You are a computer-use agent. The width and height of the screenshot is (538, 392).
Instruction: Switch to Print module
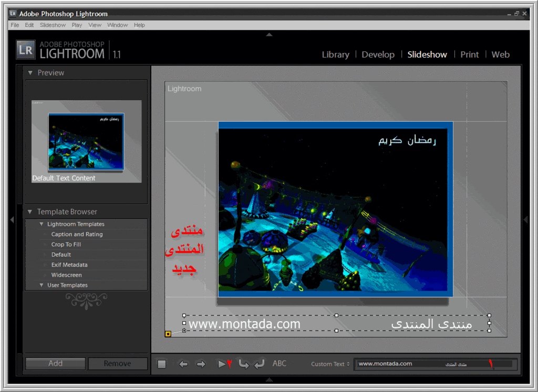tap(469, 55)
